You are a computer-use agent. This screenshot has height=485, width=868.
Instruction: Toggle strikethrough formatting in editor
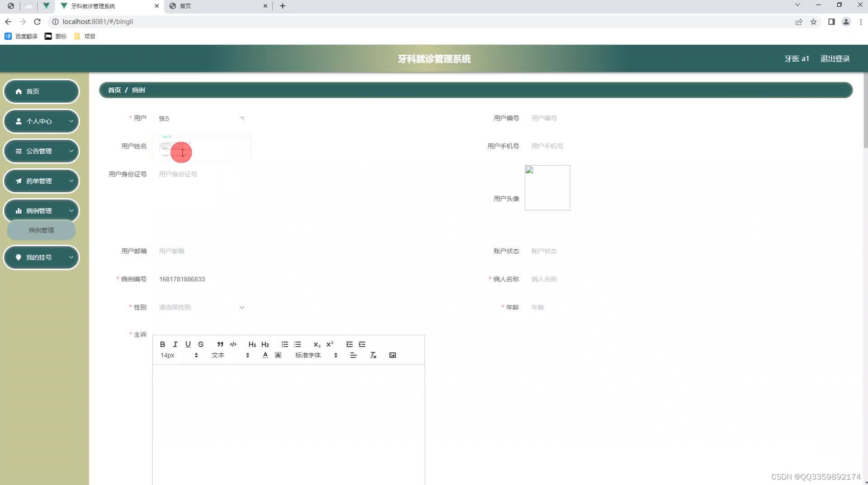point(201,344)
